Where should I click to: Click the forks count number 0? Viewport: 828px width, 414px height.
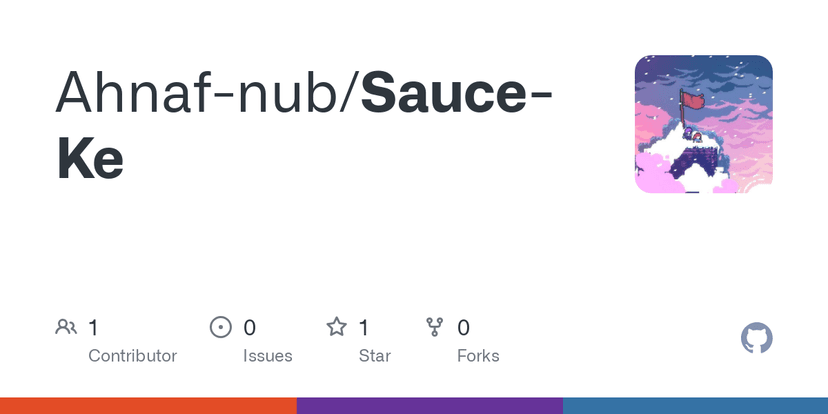(x=464, y=327)
